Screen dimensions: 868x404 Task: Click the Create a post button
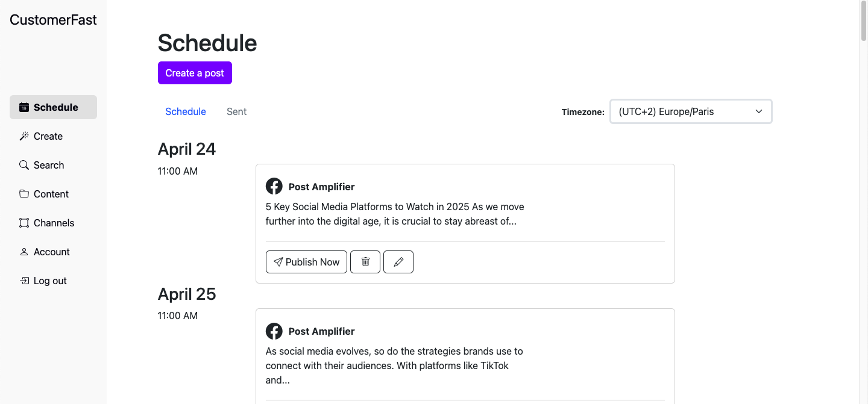click(x=195, y=73)
